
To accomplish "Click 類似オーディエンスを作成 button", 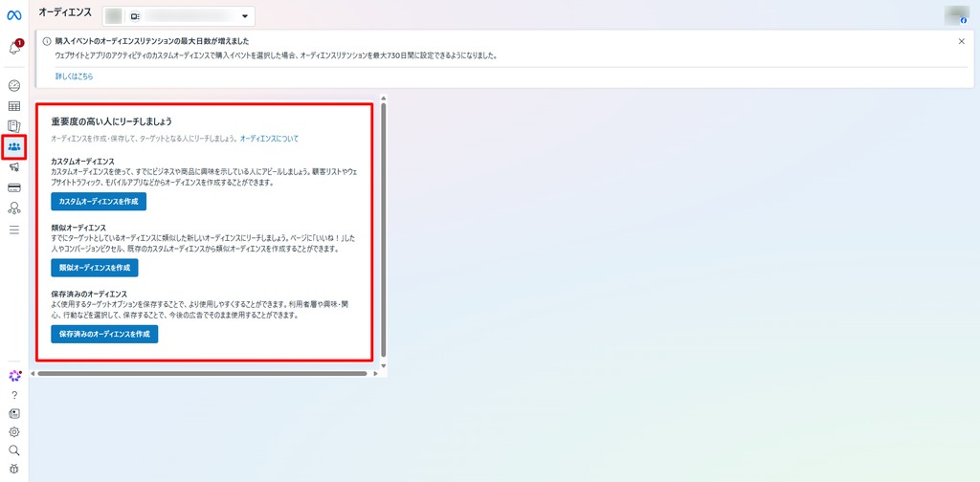I will click(x=95, y=268).
